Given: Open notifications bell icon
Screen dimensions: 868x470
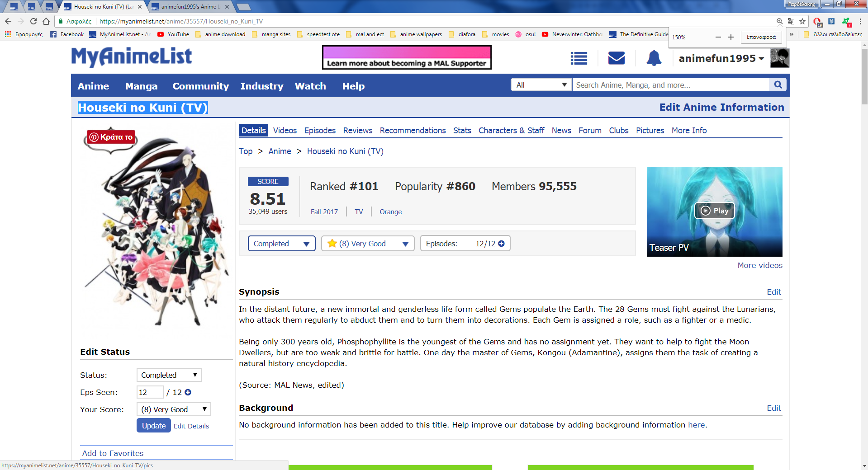Looking at the screenshot, I should click(654, 58).
